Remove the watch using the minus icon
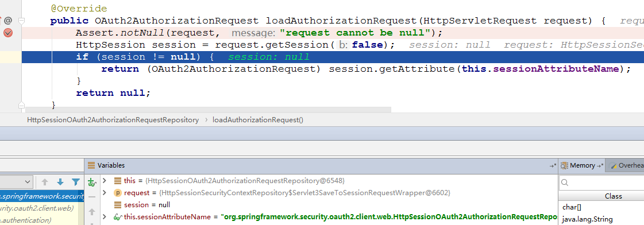Viewport: 644px width, 225px height. (92, 197)
